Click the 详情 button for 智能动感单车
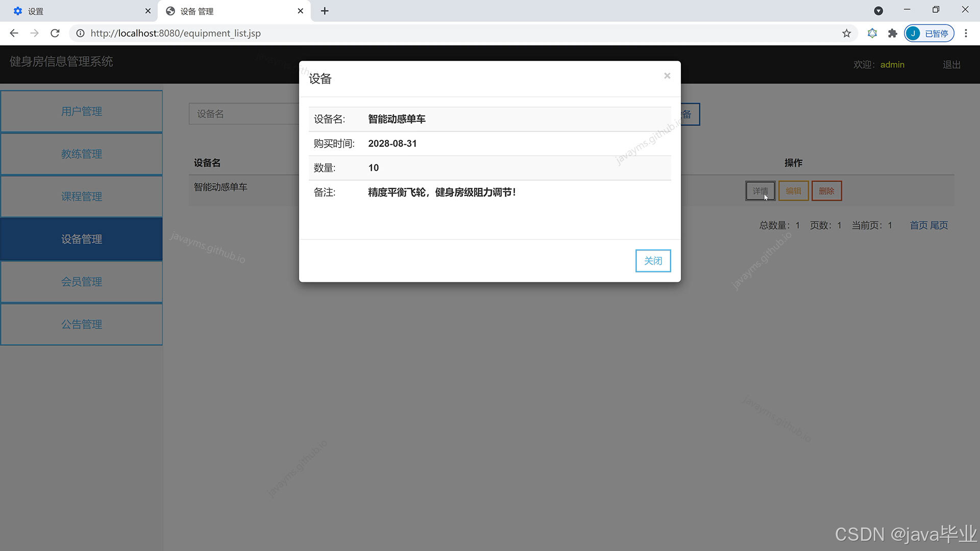 (x=760, y=191)
